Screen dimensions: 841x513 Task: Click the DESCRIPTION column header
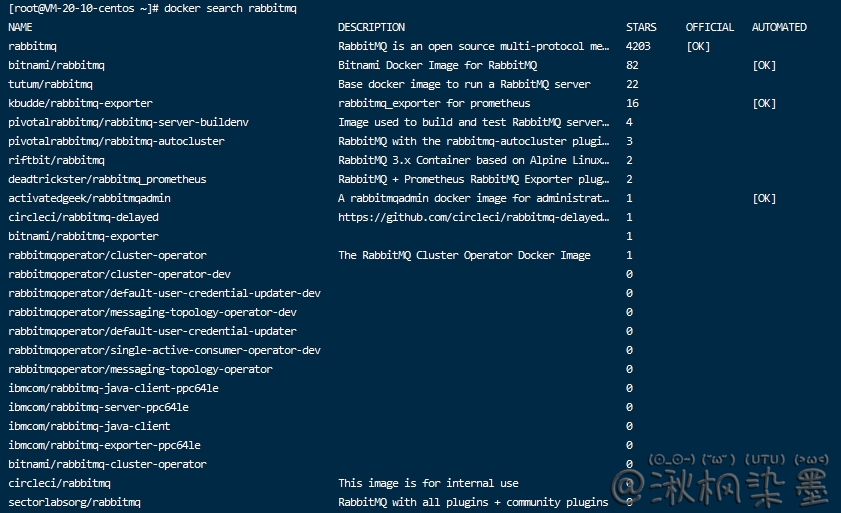(x=371, y=27)
